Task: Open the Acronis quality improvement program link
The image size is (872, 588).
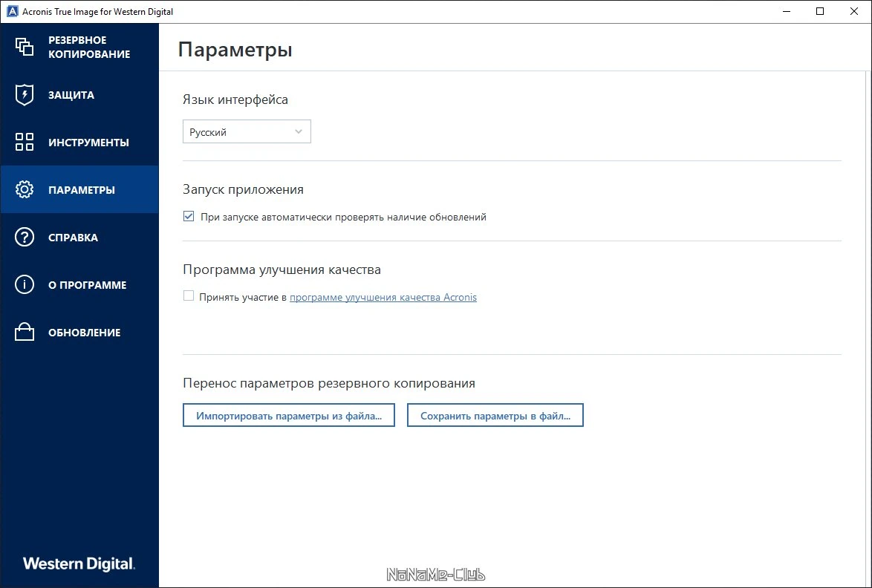Action: coord(383,297)
